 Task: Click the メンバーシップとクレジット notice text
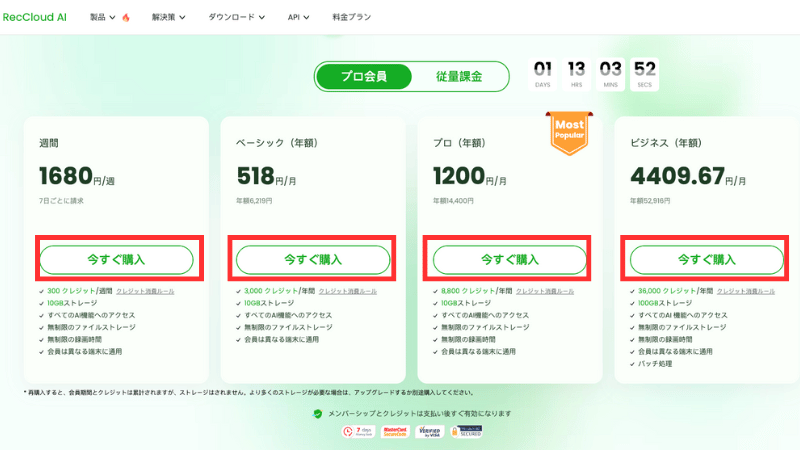tap(419, 414)
